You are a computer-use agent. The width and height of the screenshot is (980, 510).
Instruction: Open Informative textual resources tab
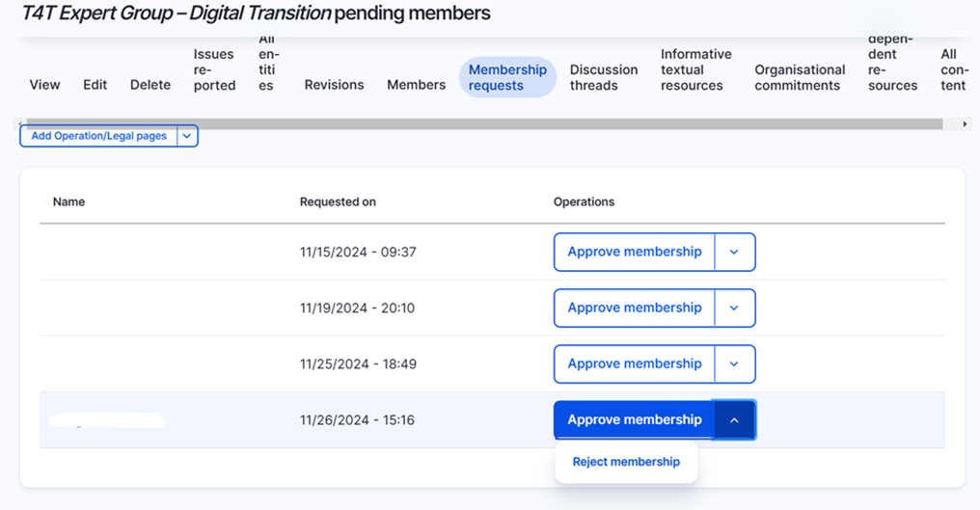coord(695,69)
